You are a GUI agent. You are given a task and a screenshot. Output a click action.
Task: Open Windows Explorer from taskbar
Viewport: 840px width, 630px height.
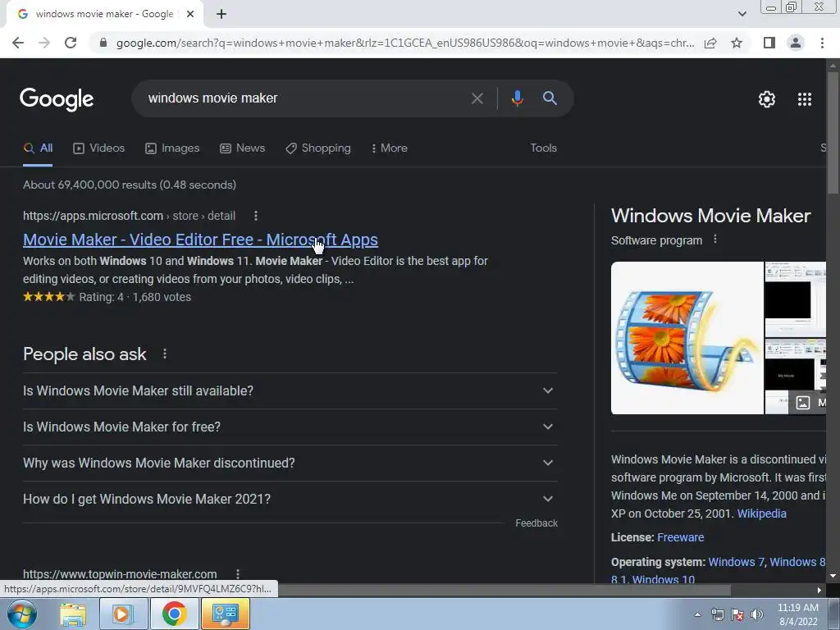click(x=73, y=614)
